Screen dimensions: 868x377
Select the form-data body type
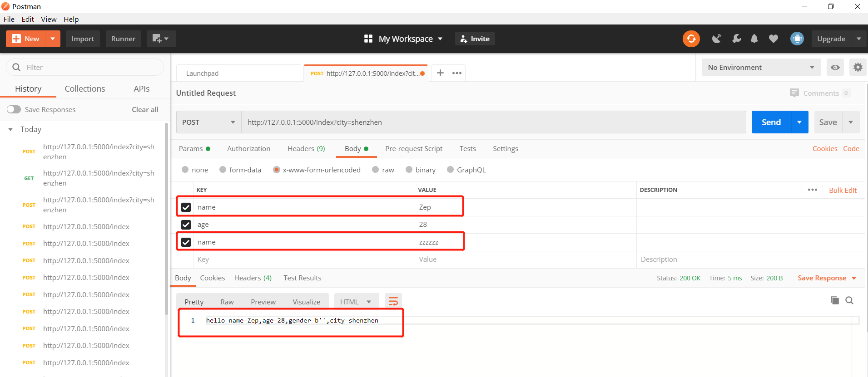pos(223,170)
